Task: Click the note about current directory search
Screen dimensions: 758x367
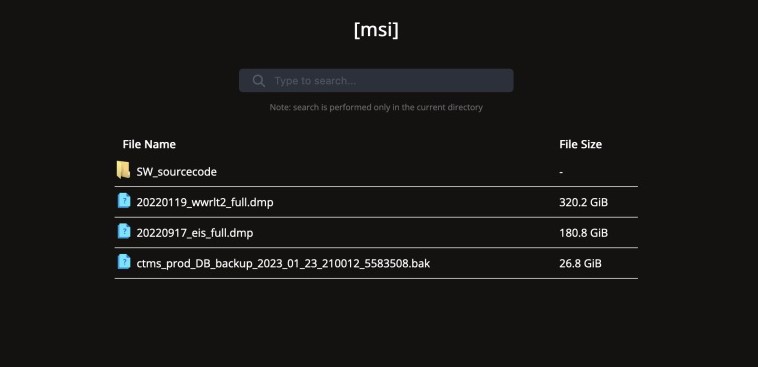Action: (x=376, y=107)
